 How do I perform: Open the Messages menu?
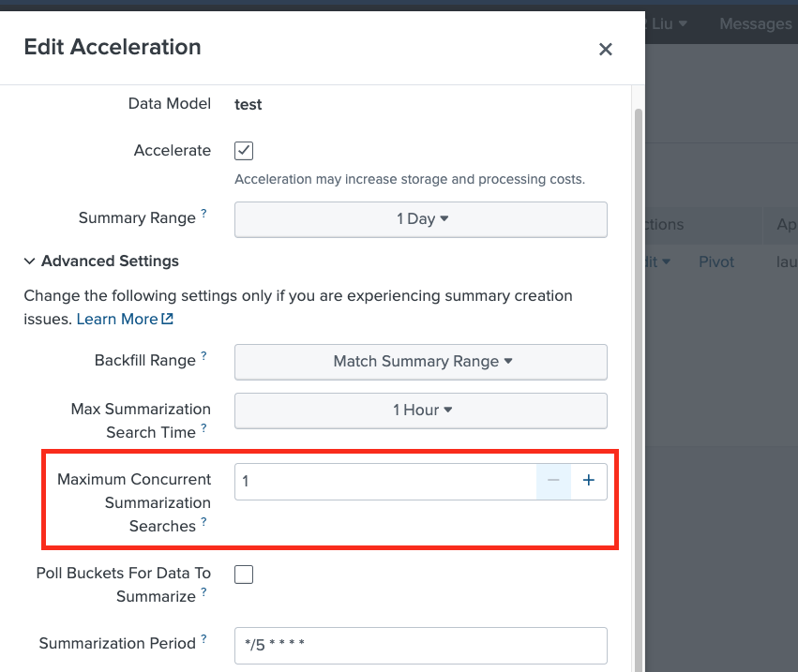[756, 23]
